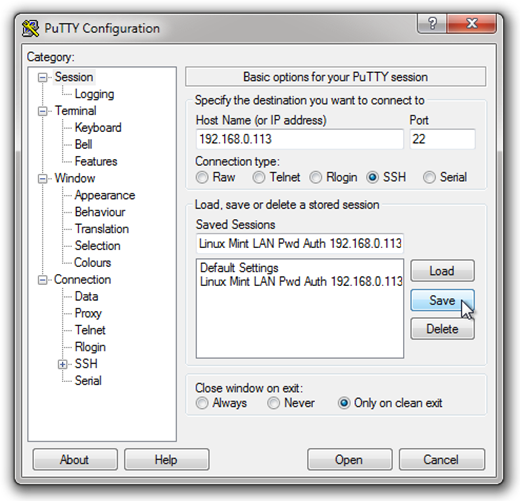Screen dimensions: 520x501
Task: Open the Bell settings category
Action: [x=83, y=144]
